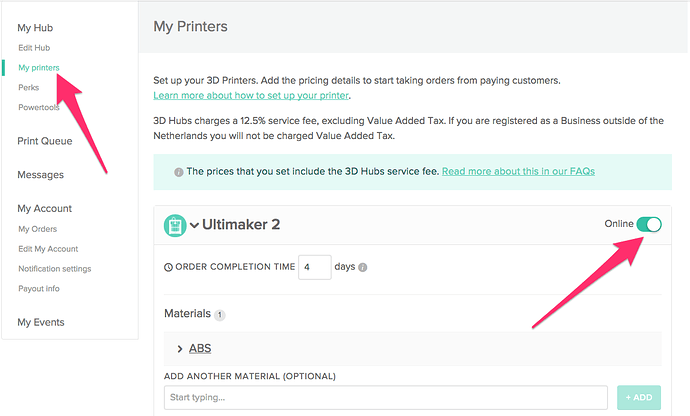Focus the add another material text box
690x416 pixels.
385,397
